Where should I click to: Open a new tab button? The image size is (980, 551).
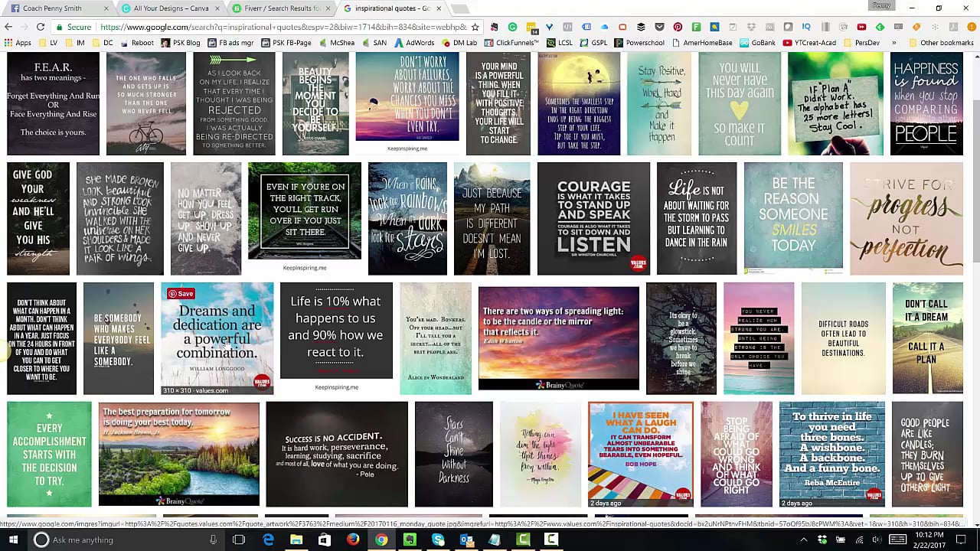(459, 9)
